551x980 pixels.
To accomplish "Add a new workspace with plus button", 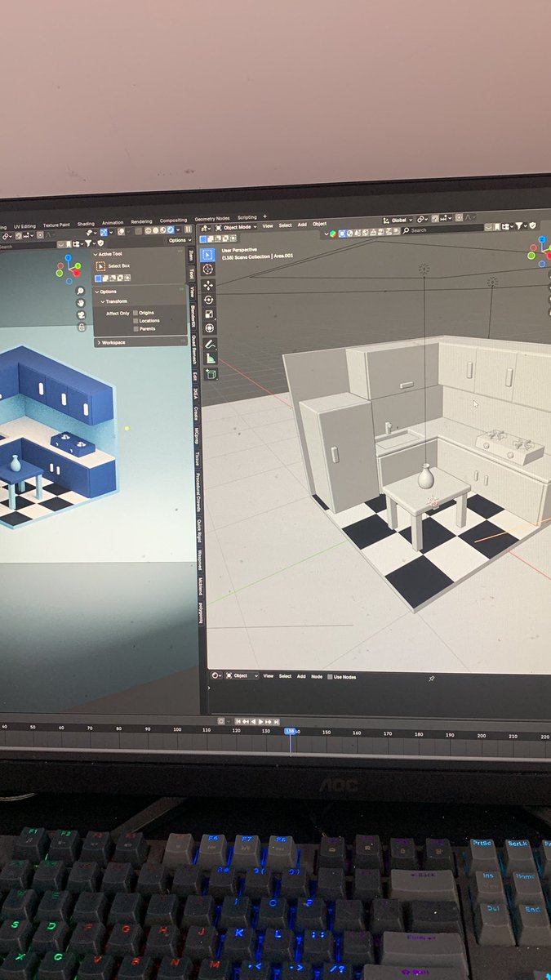I will click(x=264, y=216).
